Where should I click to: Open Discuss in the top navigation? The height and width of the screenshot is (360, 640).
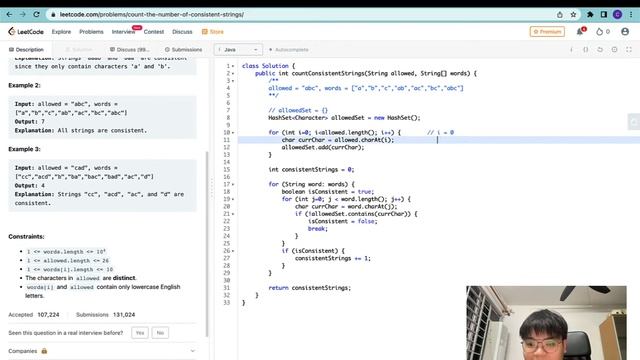pyautogui.click(x=182, y=31)
